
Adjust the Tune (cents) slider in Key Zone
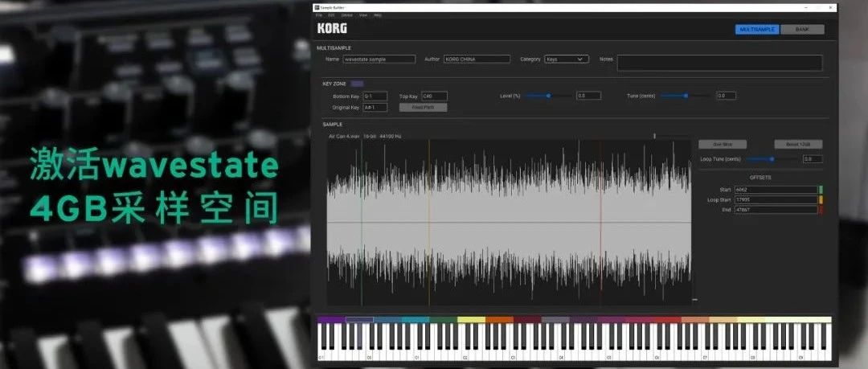(x=686, y=96)
